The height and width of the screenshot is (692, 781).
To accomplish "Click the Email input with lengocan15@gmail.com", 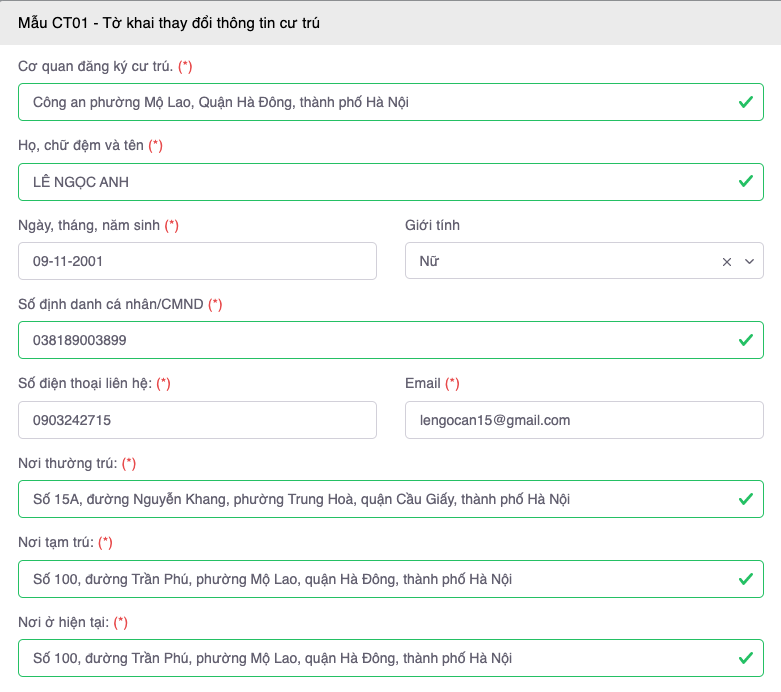I will point(584,420).
